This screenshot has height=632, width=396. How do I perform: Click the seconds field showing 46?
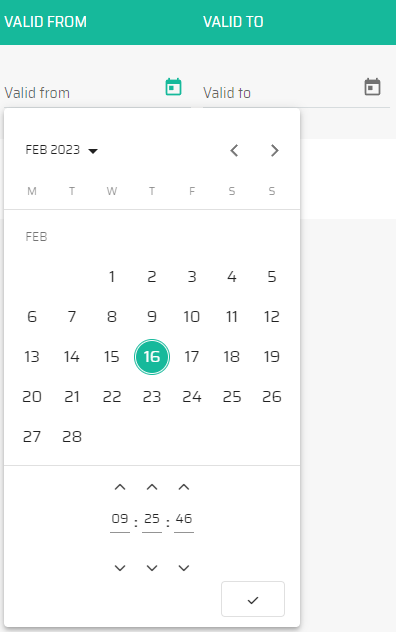click(184, 519)
